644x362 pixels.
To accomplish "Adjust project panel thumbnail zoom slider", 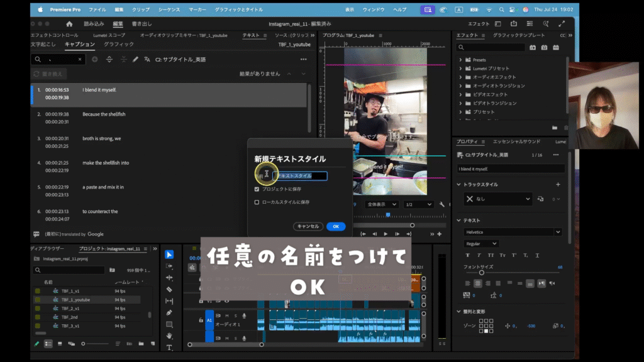I will coord(84,344).
